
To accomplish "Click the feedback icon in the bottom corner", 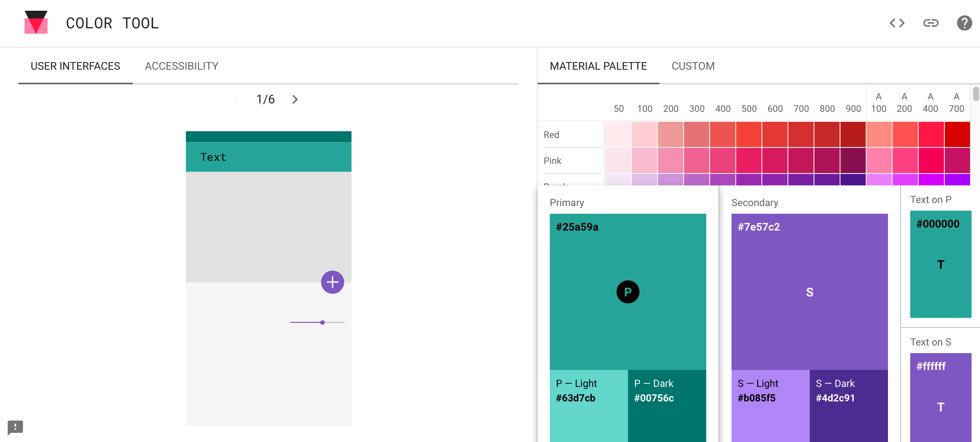I will click(x=15, y=427).
